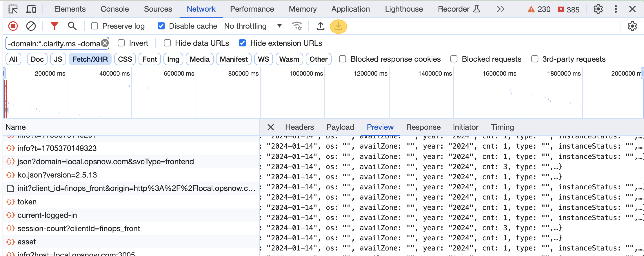Click the export HAR download icon

[338, 26]
